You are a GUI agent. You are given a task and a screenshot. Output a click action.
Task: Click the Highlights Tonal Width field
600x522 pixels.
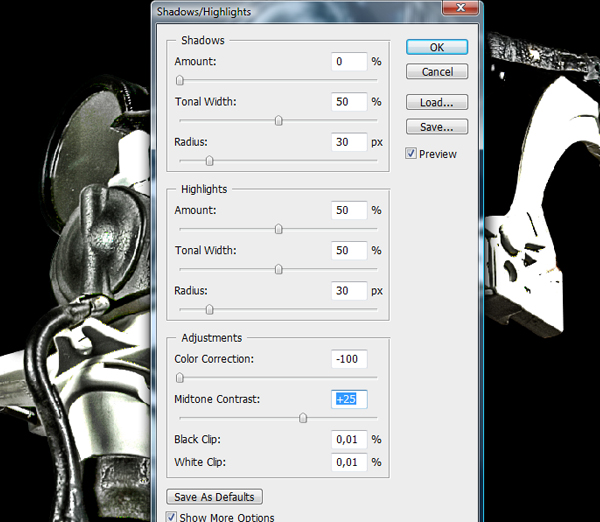[349, 250]
